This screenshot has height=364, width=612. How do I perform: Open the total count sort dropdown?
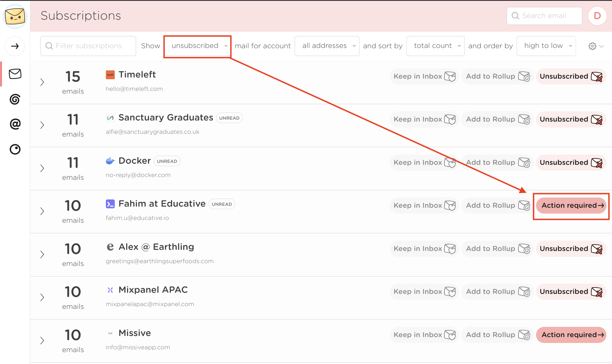(435, 46)
